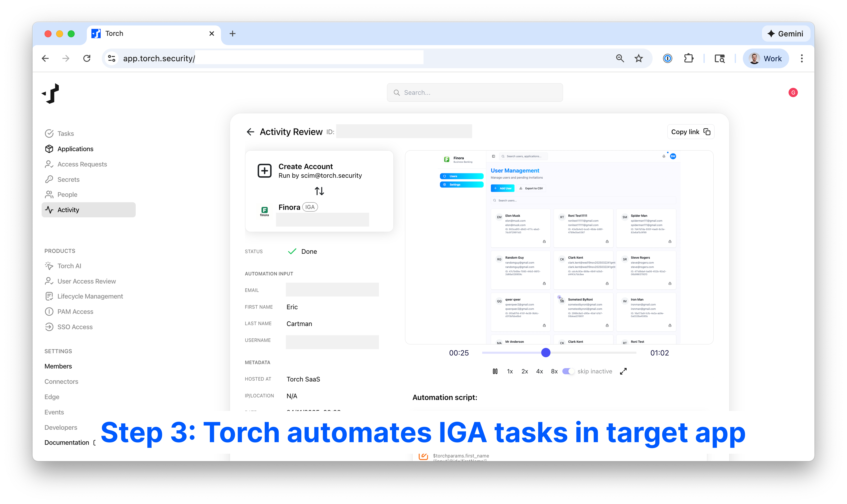This screenshot has width=847, height=504.
Task: Open the 1Password extension icon
Action: pyautogui.click(x=668, y=58)
